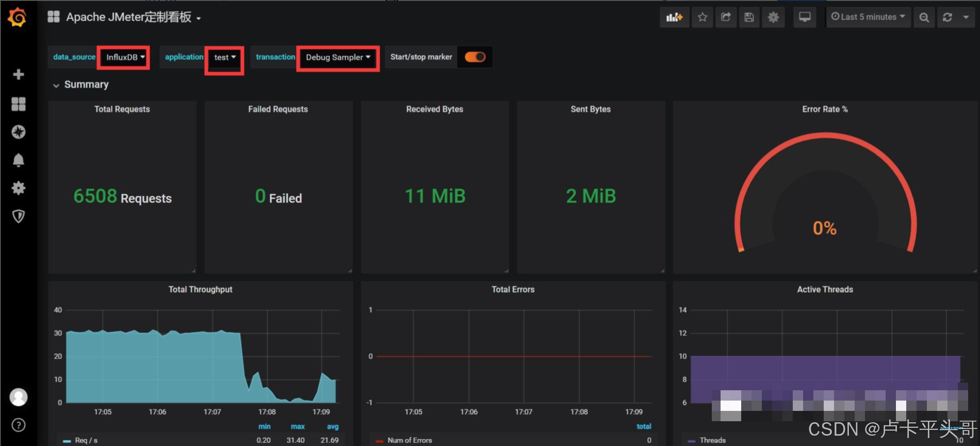This screenshot has width=980, height=446.
Task: Open the Error Rate % panel title menu
Action: point(825,109)
